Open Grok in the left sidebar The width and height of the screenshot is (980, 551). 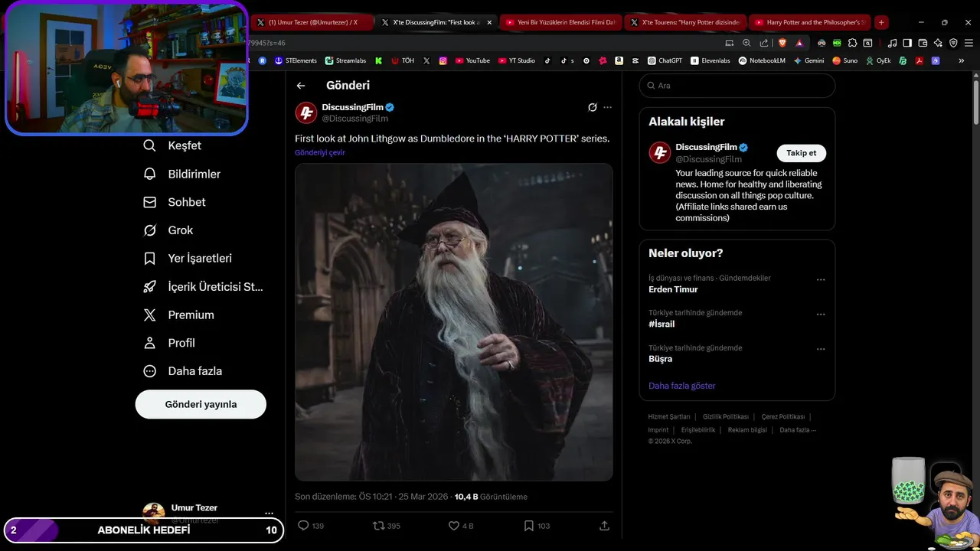click(x=168, y=230)
